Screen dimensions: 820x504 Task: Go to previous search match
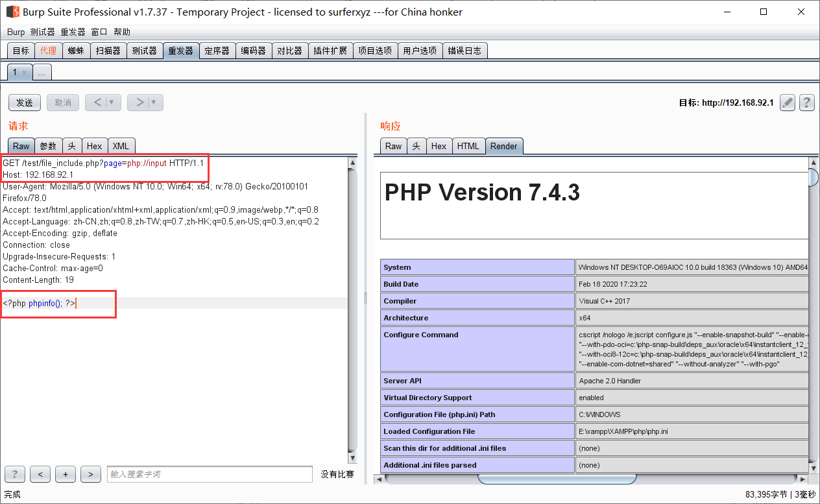tap(40, 474)
